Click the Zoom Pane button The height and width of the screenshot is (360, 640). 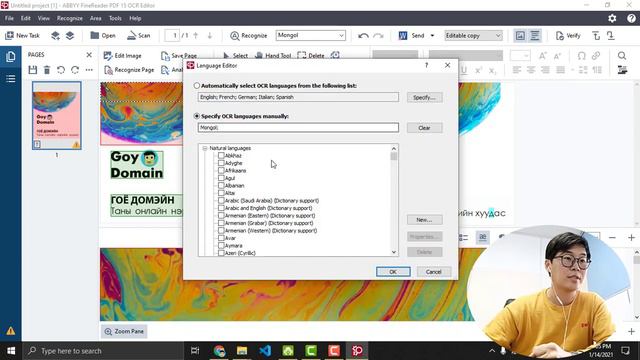pos(124,331)
